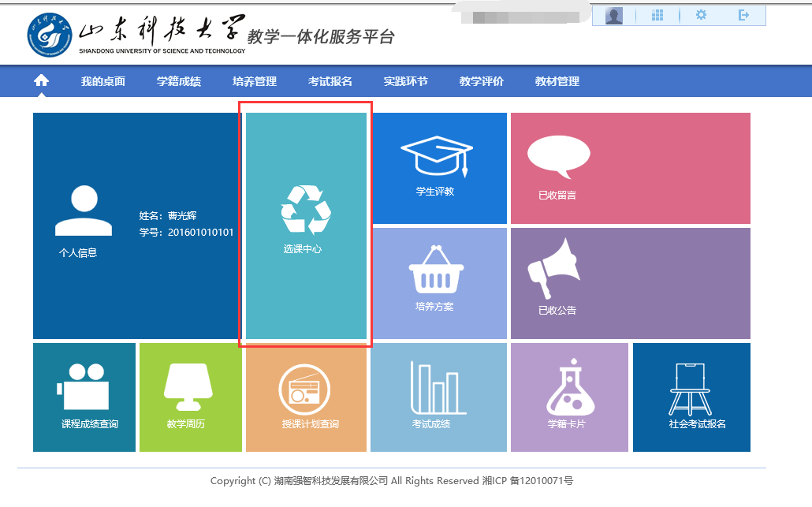This screenshot has height=507, width=812.
Task: Open 考试成绩 bar chart tile
Action: point(438,397)
